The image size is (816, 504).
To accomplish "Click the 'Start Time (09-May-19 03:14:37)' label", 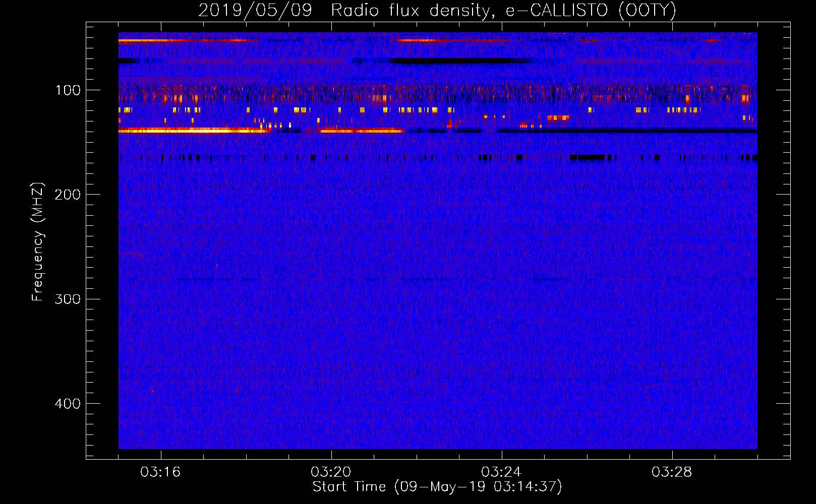I will [437, 487].
